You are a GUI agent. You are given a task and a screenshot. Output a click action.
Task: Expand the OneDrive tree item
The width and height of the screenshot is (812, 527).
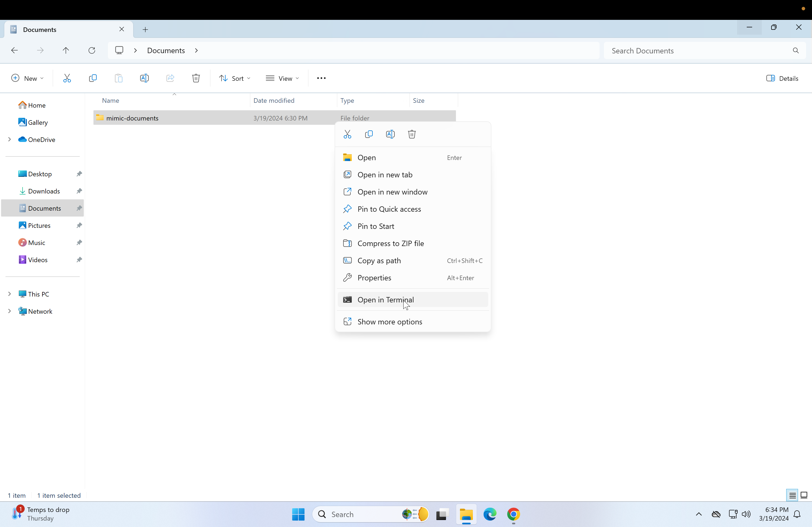[x=9, y=139]
